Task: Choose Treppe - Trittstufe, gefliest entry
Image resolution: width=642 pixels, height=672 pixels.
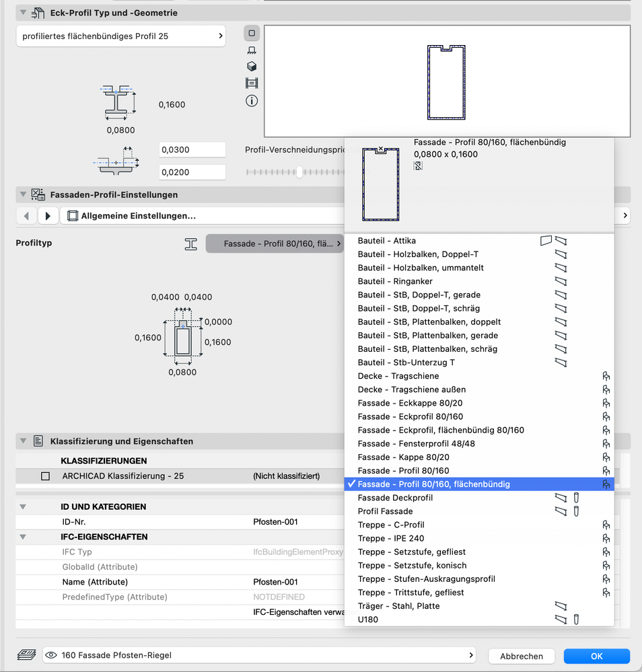Action: pyautogui.click(x=479, y=592)
